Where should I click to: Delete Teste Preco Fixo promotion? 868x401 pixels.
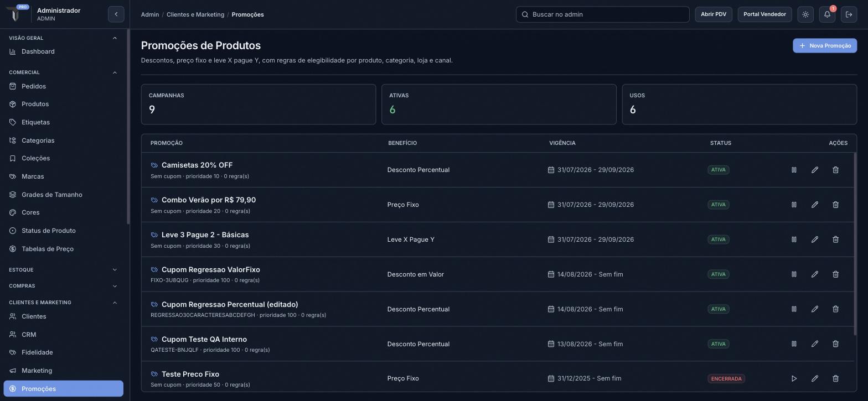click(836, 379)
